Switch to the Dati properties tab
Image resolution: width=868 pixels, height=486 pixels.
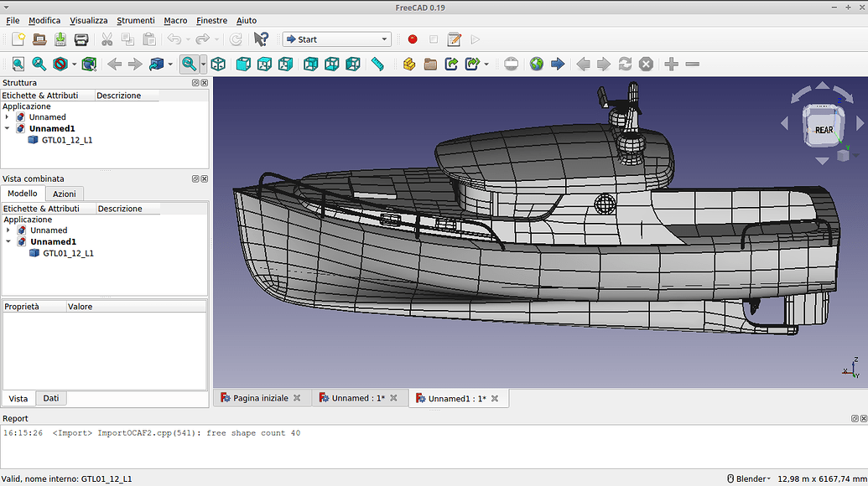tap(51, 398)
